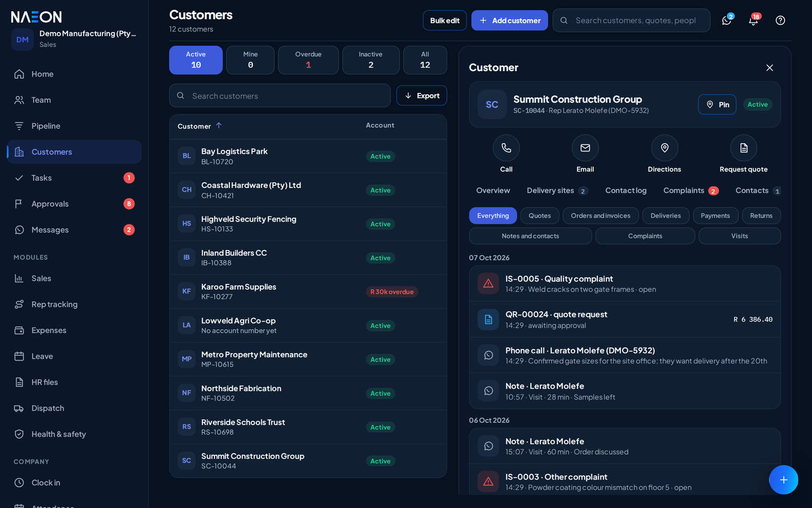Select the Payments filter chip
Viewport: 812px width, 508px height.
pyautogui.click(x=715, y=215)
